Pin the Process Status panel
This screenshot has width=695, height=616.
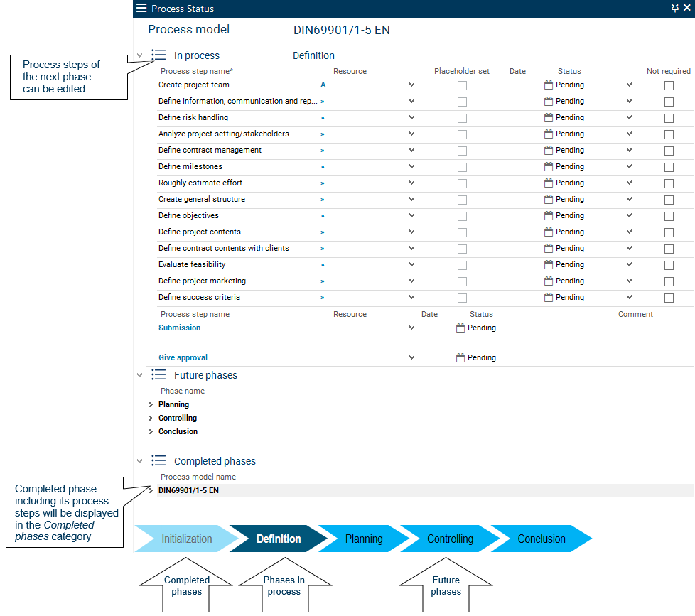pos(674,8)
